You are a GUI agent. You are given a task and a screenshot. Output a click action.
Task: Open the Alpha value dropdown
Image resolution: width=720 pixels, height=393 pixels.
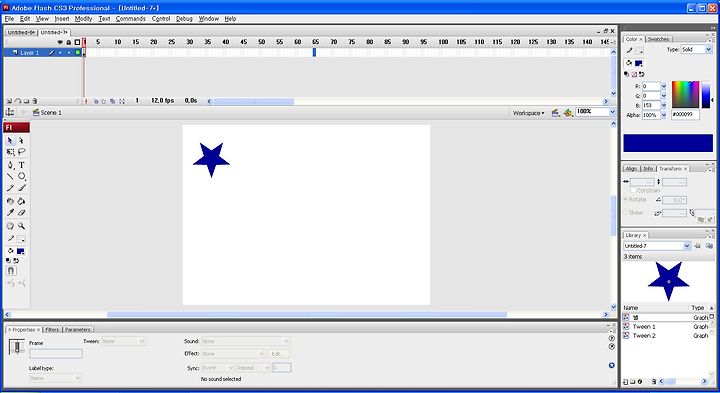[664, 115]
